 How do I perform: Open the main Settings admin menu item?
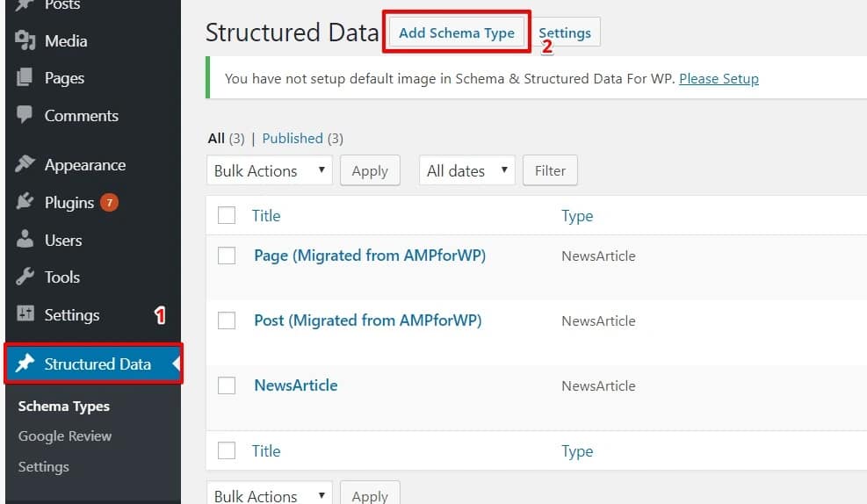tap(72, 314)
